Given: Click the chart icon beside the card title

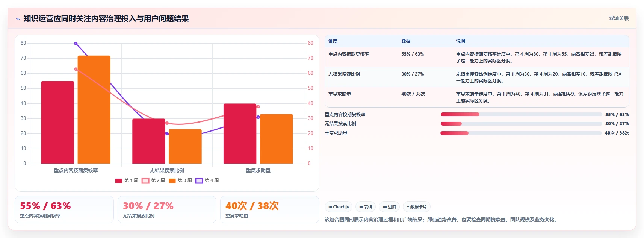Looking at the screenshot, I should (x=18, y=19).
